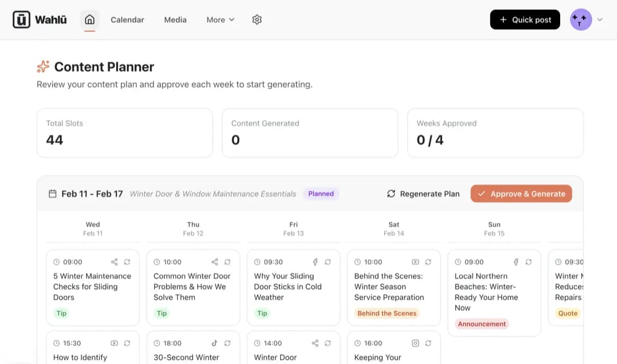Expand the More menu chevron

(x=230, y=19)
